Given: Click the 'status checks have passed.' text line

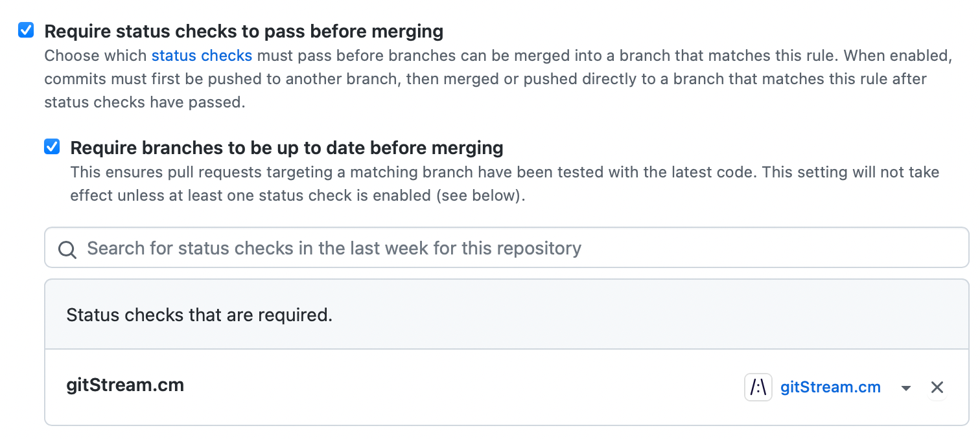Looking at the screenshot, I should [x=145, y=102].
